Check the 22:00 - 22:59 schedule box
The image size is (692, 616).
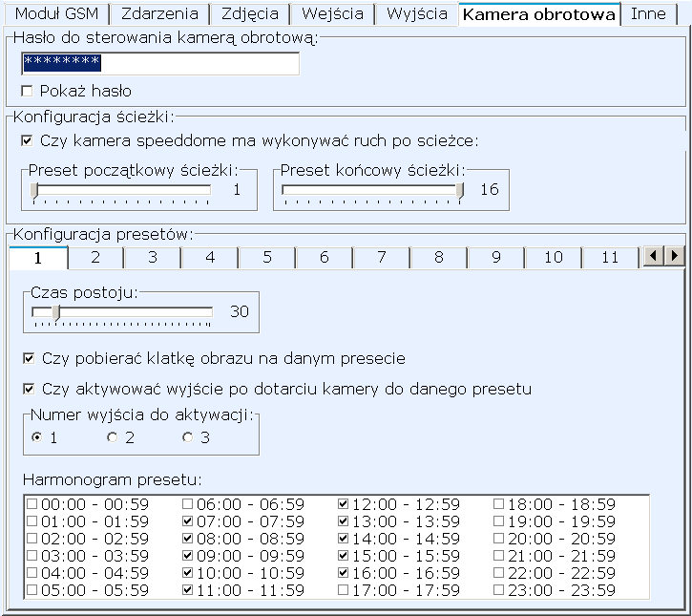[498, 573]
